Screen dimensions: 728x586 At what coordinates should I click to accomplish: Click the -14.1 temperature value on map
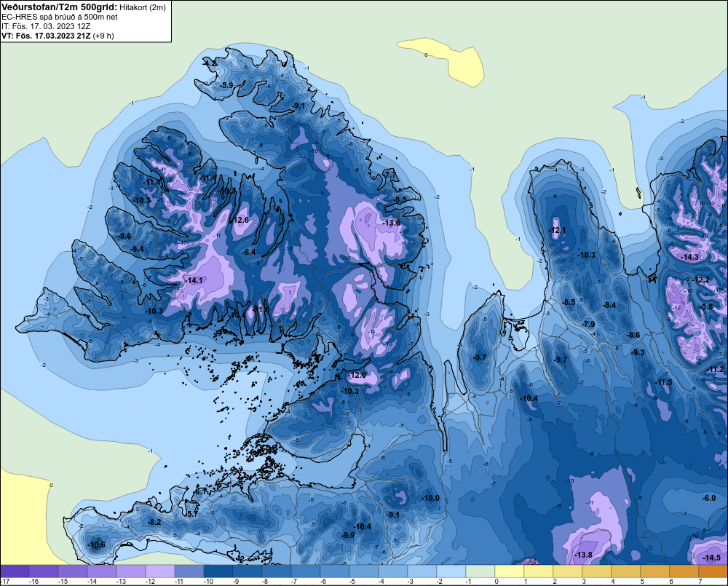click(x=194, y=280)
